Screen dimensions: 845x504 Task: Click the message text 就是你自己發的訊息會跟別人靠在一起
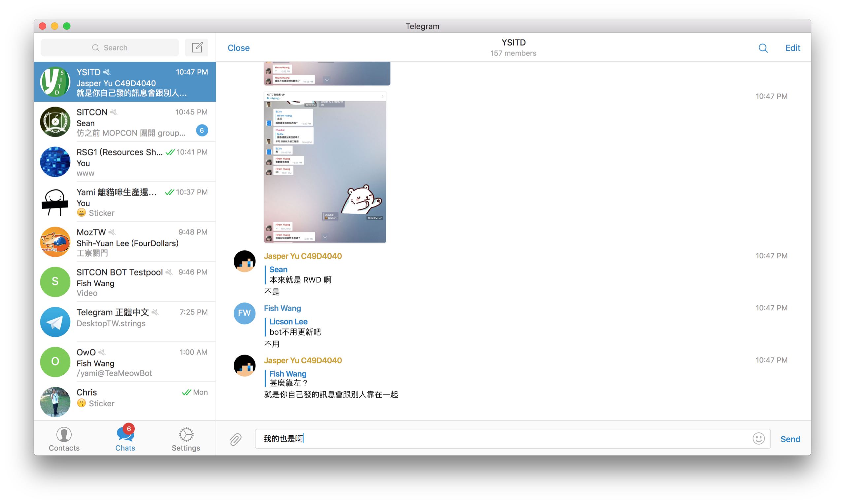coord(331,394)
